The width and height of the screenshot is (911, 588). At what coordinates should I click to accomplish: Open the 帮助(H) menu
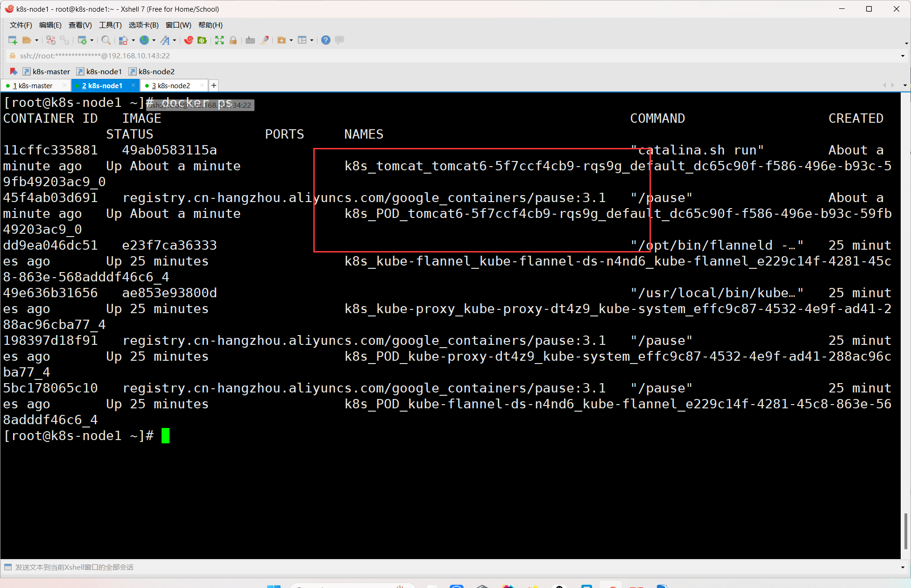coord(211,25)
